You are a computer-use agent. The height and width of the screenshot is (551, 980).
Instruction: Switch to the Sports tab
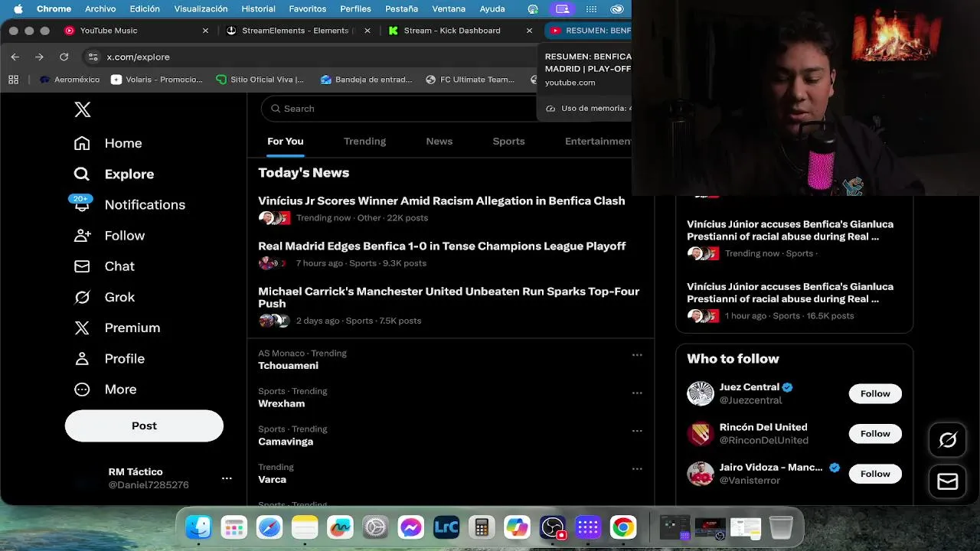[x=509, y=142]
